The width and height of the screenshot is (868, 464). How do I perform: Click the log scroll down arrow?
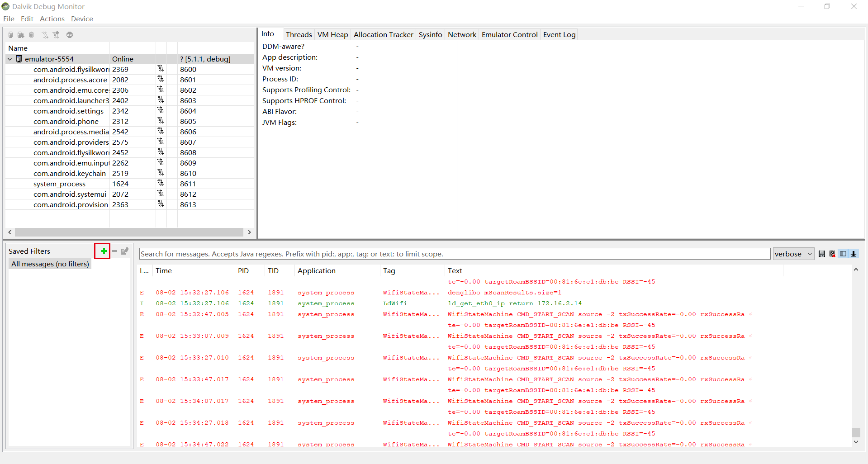[856, 442]
